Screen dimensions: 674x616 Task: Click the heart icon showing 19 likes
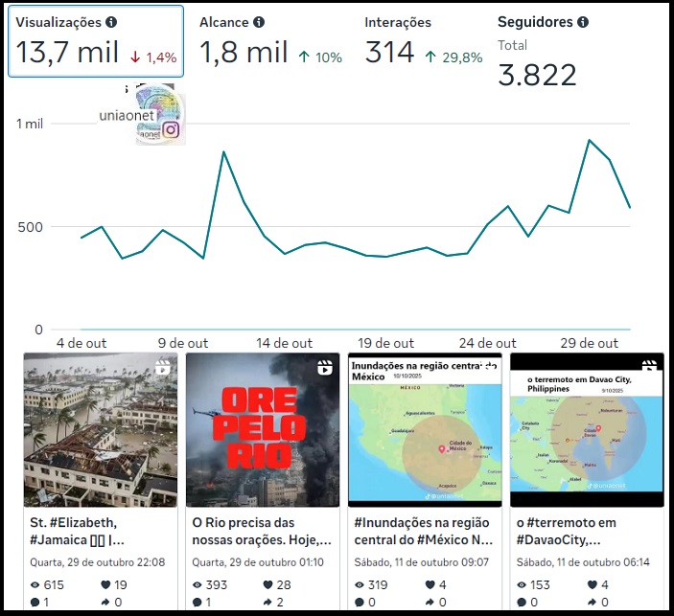[106, 584]
